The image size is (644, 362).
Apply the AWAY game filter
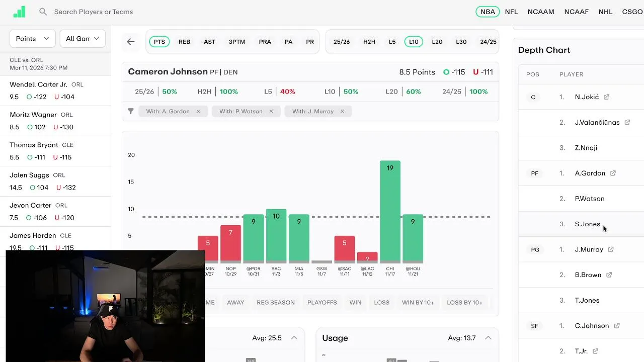point(235,302)
